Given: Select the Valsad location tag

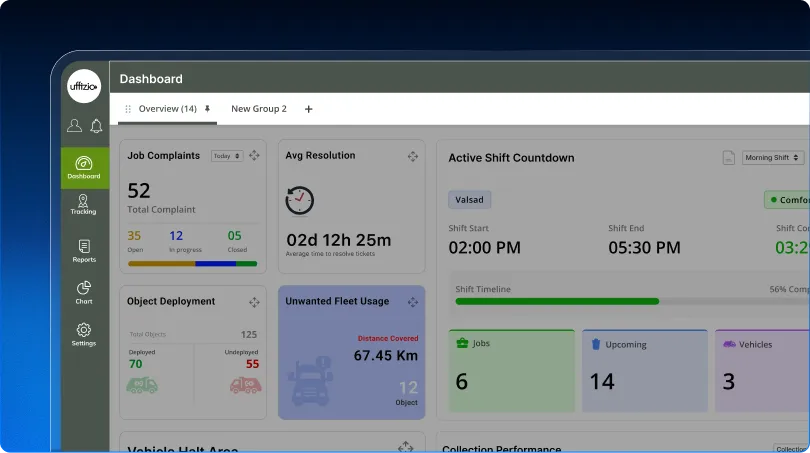Looking at the screenshot, I should coord(469,200).
